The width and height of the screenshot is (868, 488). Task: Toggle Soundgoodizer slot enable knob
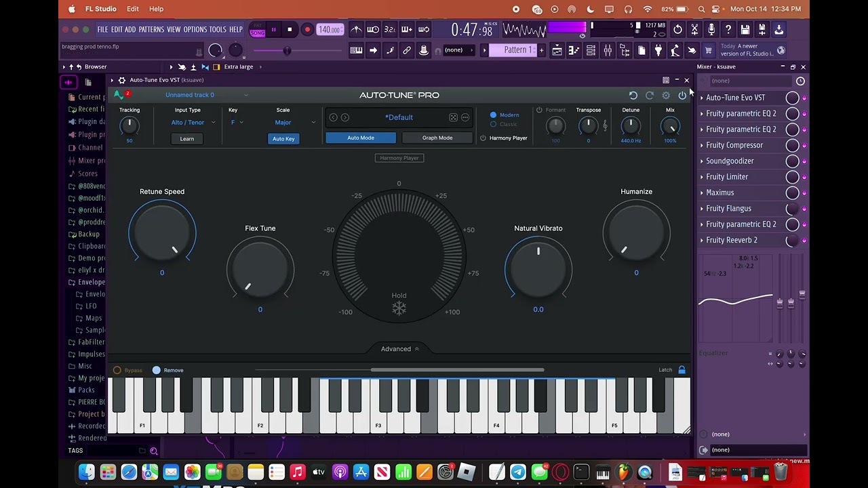pos(792,161)
